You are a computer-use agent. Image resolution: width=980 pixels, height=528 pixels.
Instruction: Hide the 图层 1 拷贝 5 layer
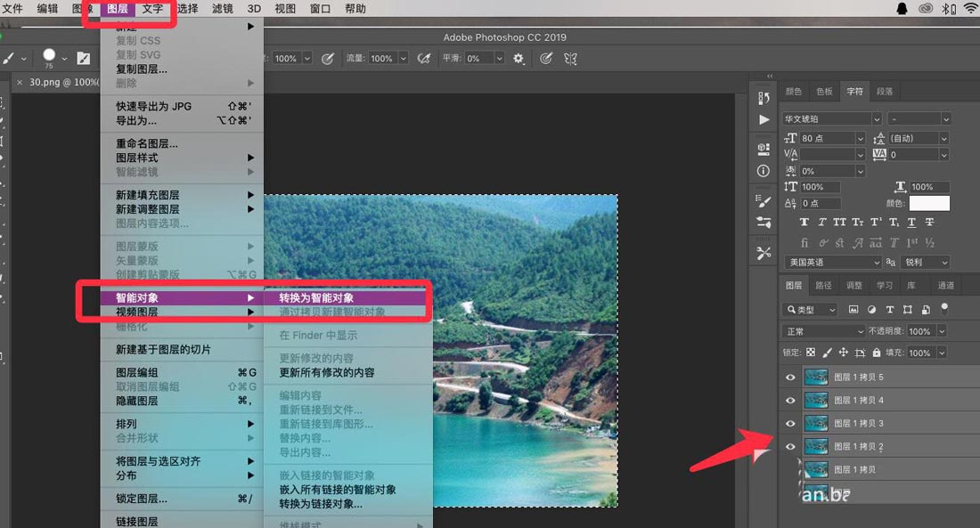(790, 377)
